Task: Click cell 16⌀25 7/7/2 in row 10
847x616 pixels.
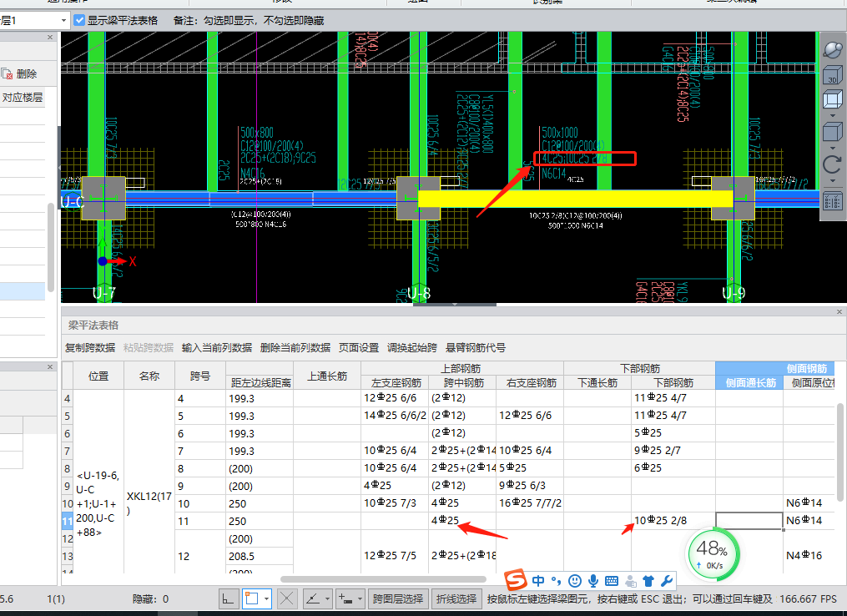Action: tap(530, 503)
